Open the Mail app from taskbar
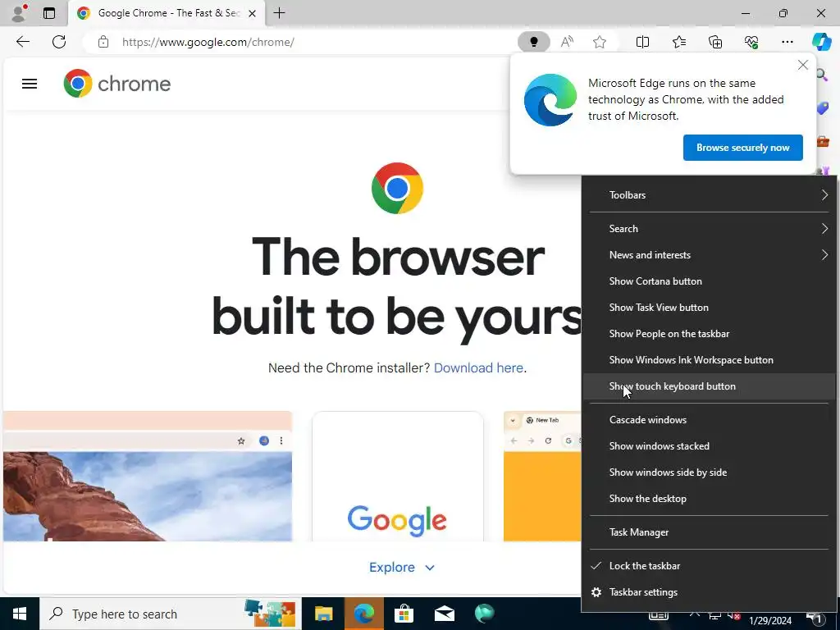 444,614
